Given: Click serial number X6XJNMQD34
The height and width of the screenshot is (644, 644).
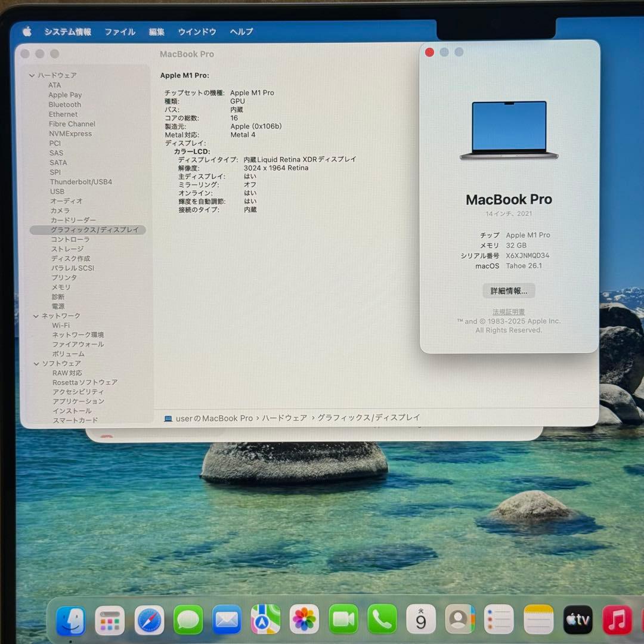Looking at the screenshot, I should click(528, 255).
